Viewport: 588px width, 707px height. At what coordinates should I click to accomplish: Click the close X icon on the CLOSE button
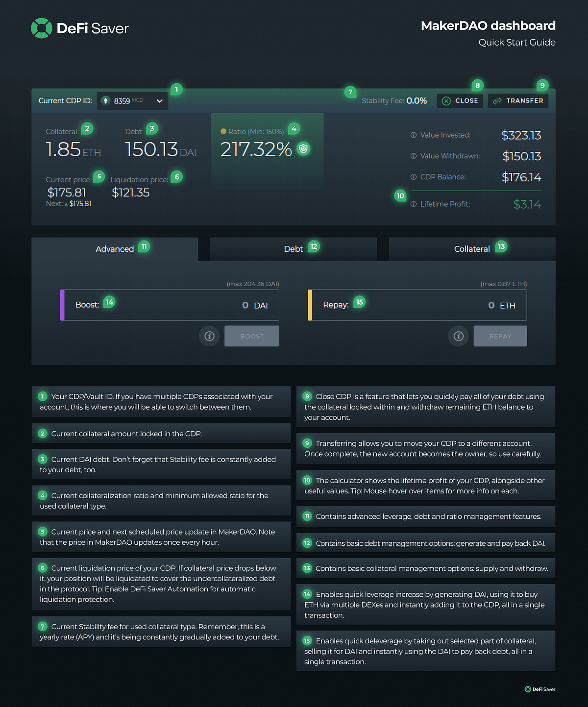pos(446,100)
